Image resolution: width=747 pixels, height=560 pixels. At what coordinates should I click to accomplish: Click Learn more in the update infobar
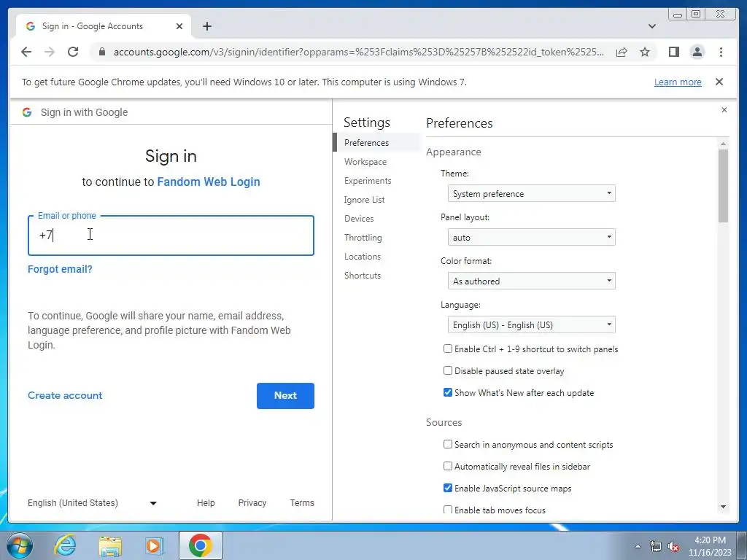tap(678, 82)
